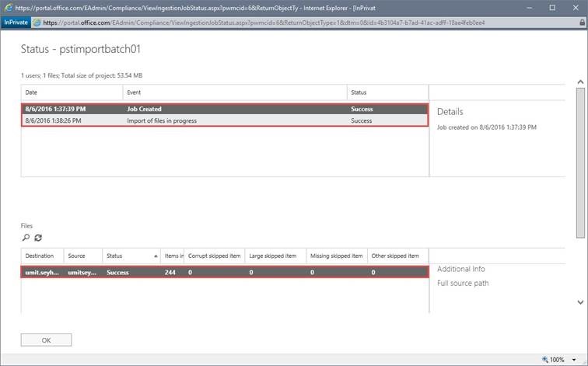Click the padlock security icon in address bar
Viewport: 588px width, 366px height.
point(582,23)
